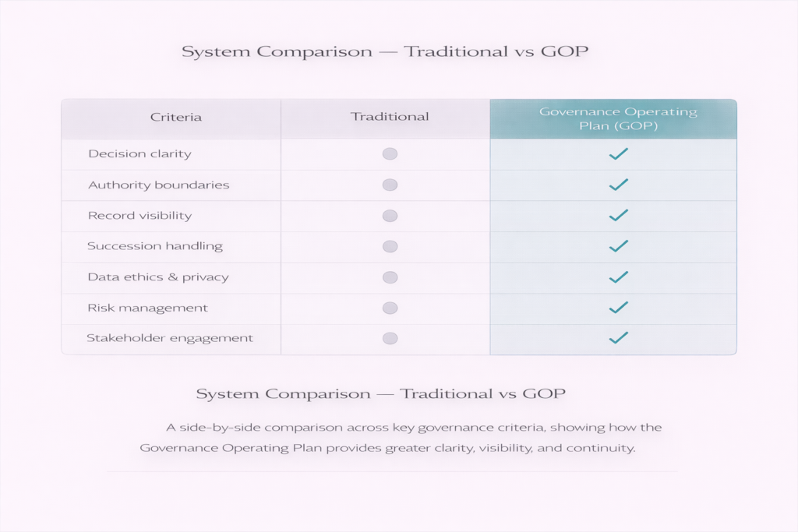
Task: Click the Governance Operating Plan (GOP) header
Action: click(618, 119)
